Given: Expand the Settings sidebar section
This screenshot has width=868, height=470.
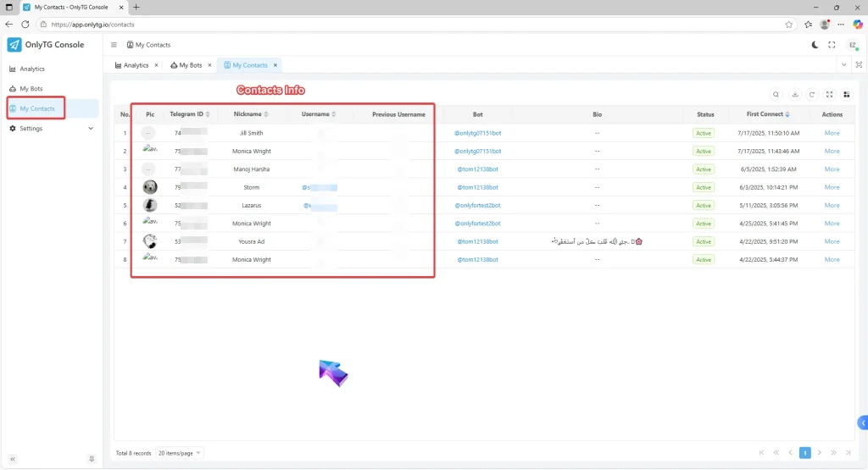Looking at the screenshot, I should pos(52,128).
